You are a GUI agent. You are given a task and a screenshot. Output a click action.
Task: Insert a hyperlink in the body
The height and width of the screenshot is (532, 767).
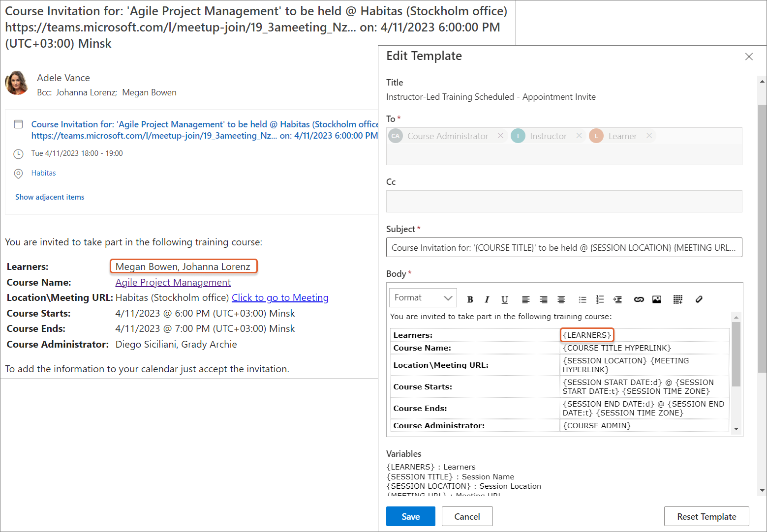coord(639,299)
